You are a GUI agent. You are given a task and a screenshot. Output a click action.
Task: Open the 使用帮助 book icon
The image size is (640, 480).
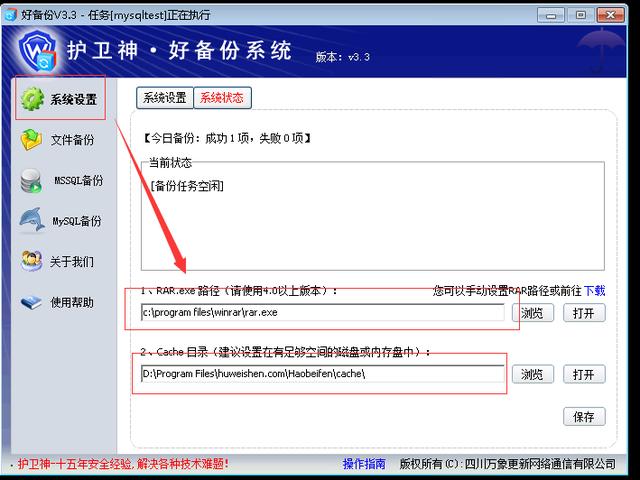31,302
